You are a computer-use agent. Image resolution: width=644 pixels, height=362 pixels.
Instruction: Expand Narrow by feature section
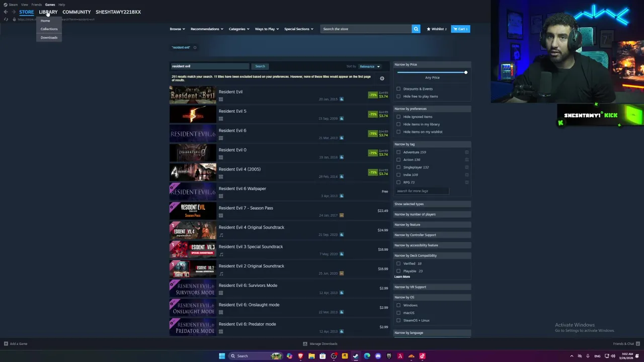pyautogui.click(x=432, y=225)
